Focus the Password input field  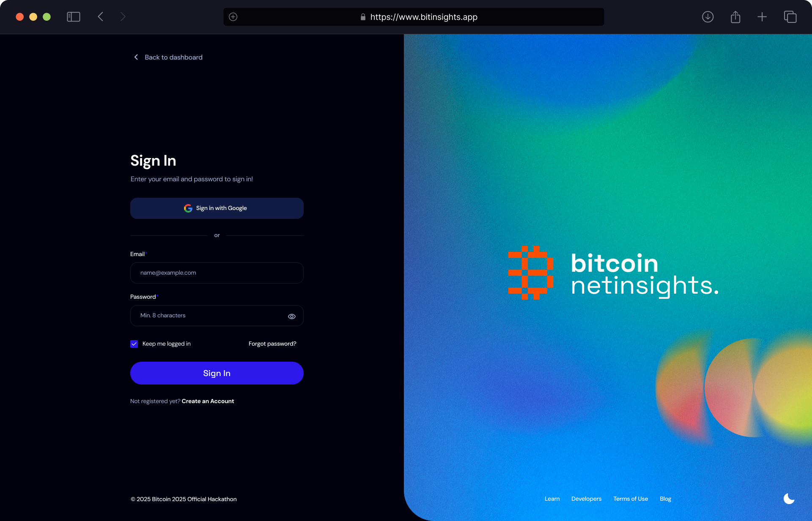click(x=217, y=316)
